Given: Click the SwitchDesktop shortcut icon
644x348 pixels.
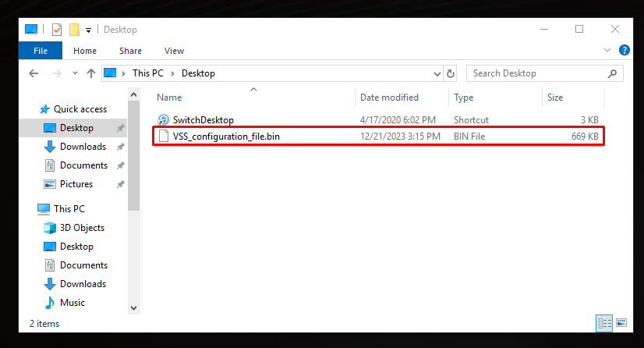Looking at the screenshot, I should [164, 120].
